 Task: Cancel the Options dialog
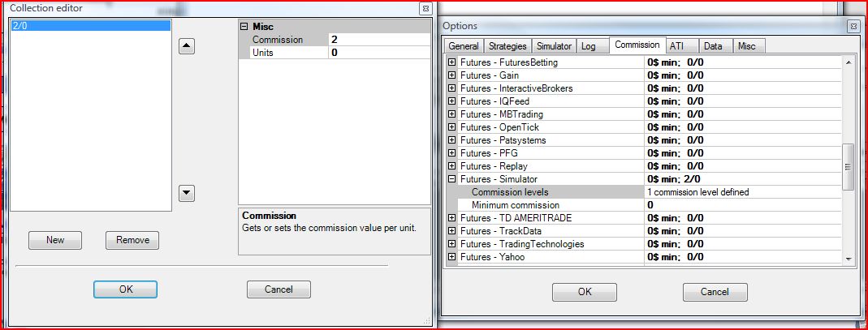[x=715, y=292]
